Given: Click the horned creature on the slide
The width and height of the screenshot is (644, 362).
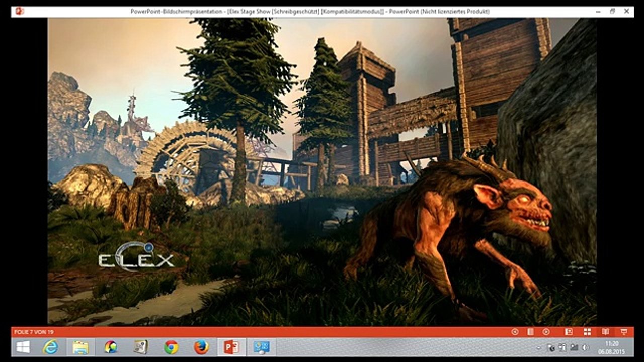Looking at the screenshot, I should click(x=448, y=236).
